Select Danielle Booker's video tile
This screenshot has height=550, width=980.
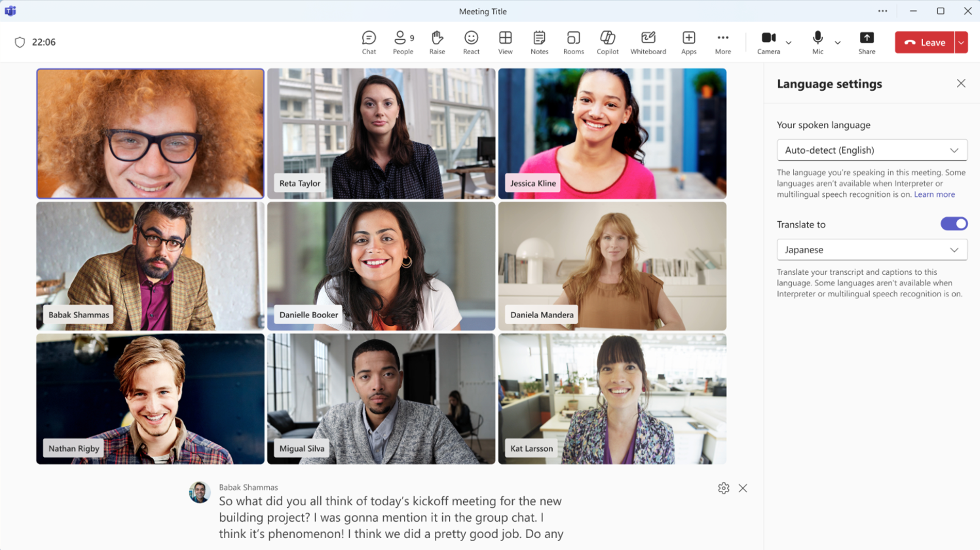(381, 265)
